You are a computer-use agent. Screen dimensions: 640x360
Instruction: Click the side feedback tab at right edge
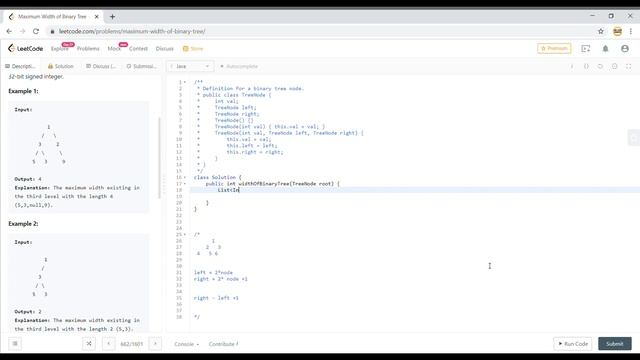pyautogui.click(x=634, y=138)
